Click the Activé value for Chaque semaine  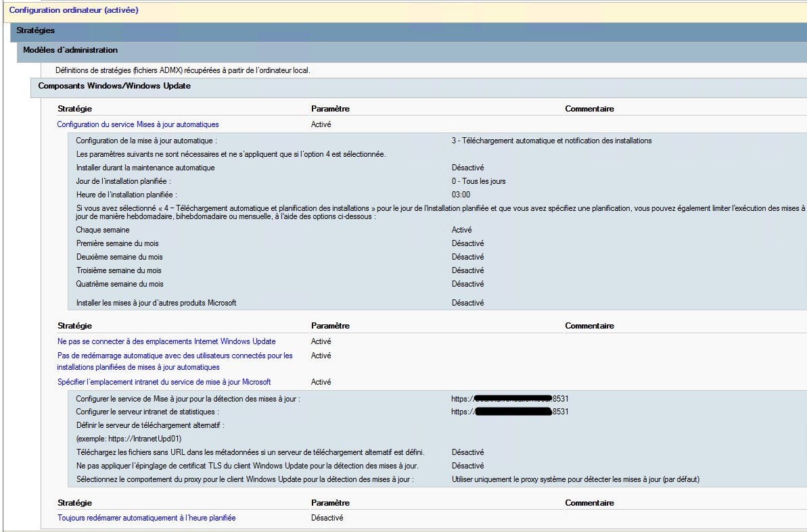[462, 230]
